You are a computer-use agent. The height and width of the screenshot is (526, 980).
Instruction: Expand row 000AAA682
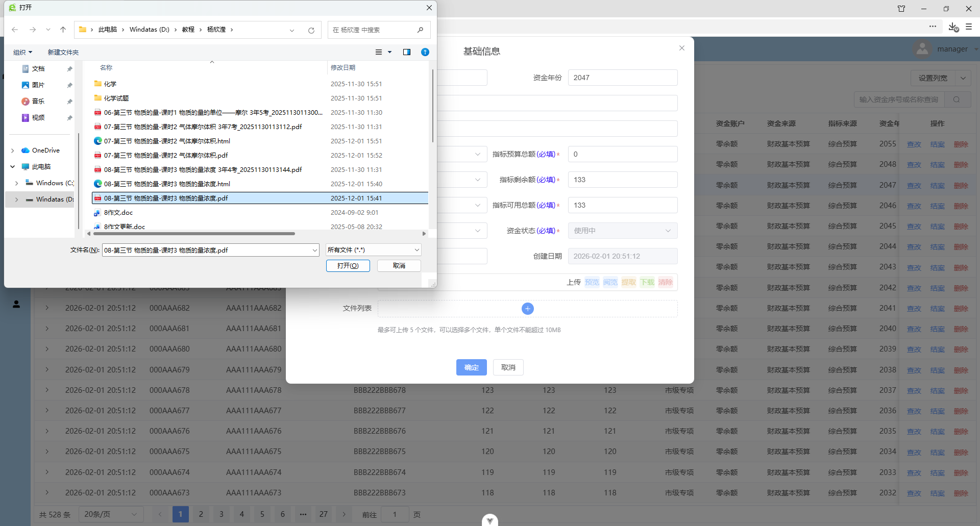pos(47,308)
